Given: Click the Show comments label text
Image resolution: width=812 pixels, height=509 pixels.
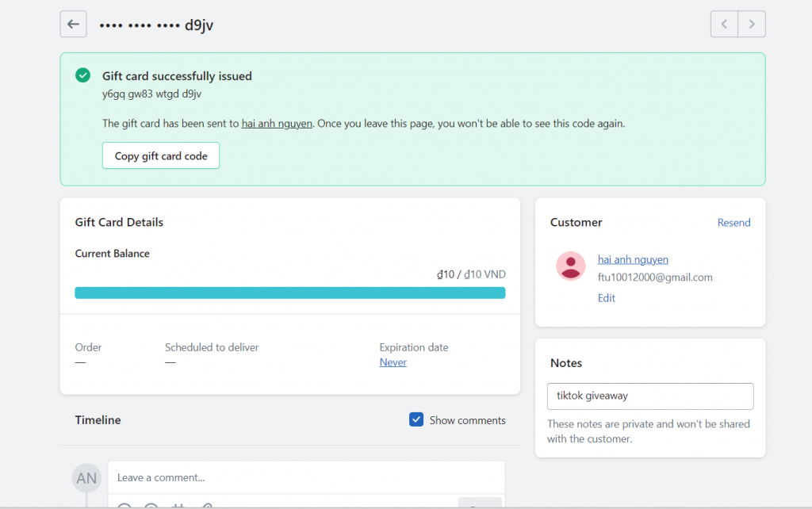Looking at the screenshot, I should click(x=467, y=420).
